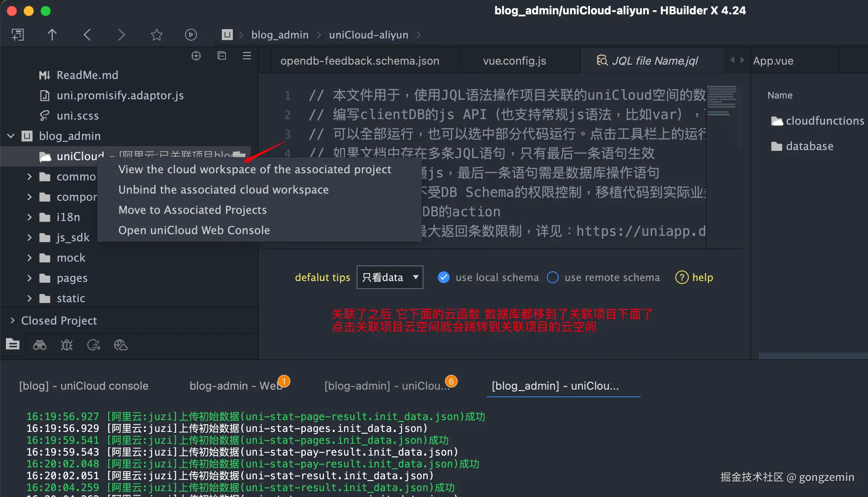Select the use remote schema radio button
This screenshot has width=868, height=497.
[x=553, y=277]
